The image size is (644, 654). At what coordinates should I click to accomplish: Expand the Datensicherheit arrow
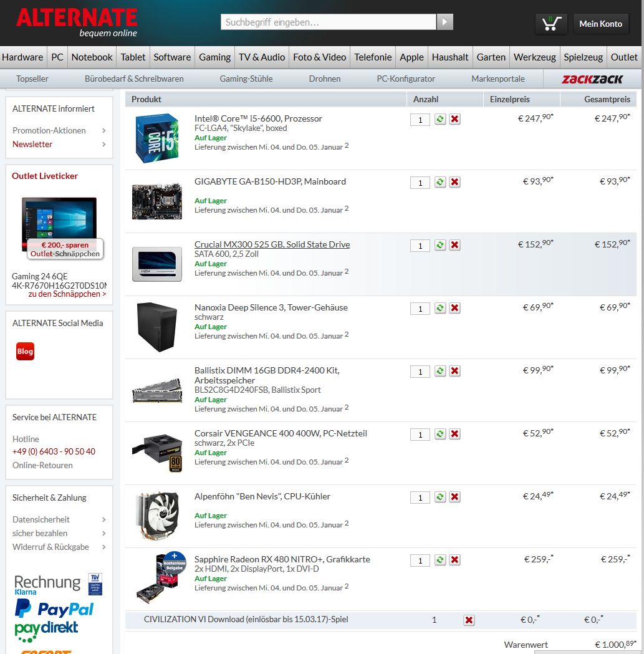click(x=104, y=520)
